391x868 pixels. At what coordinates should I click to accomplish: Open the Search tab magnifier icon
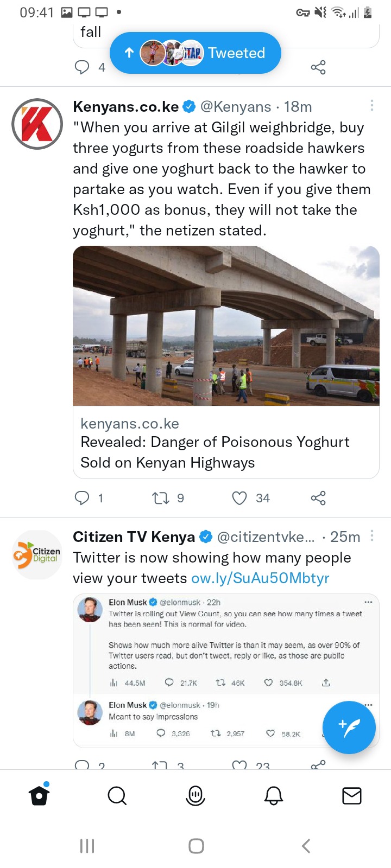tap(117, 796)
